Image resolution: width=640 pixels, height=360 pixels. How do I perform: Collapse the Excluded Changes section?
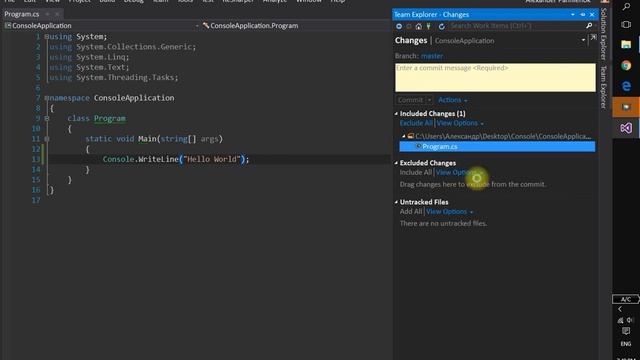click(396, 163)
